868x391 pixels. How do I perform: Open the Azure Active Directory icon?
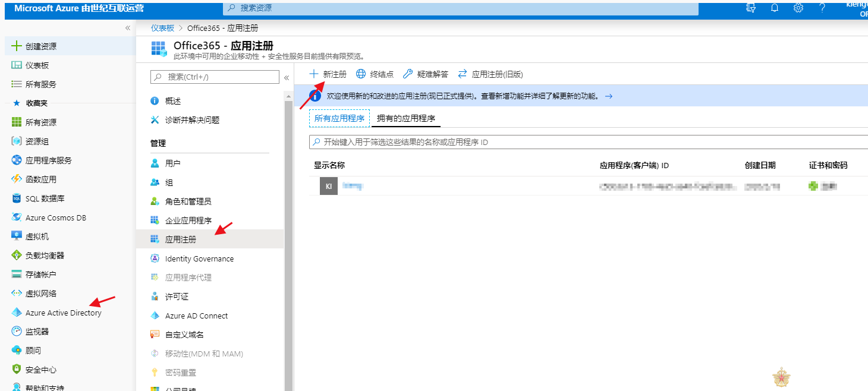[17, 313]
